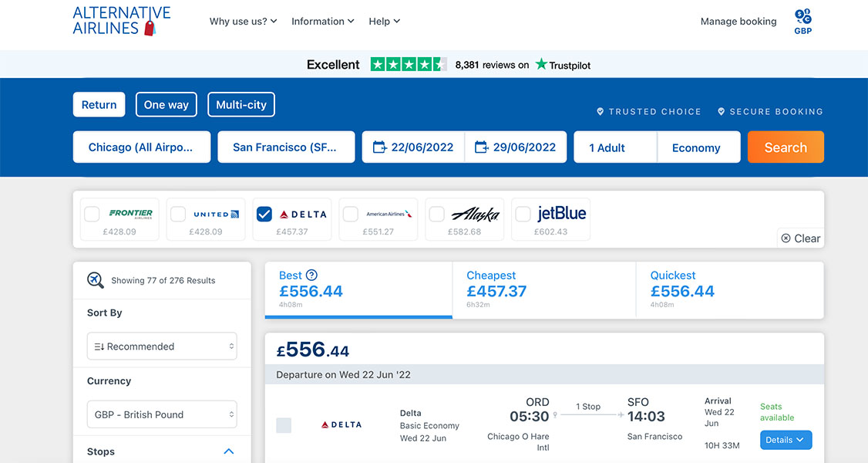Open the Sort By Recommended dropdown
868x463 pixels.
161,346
